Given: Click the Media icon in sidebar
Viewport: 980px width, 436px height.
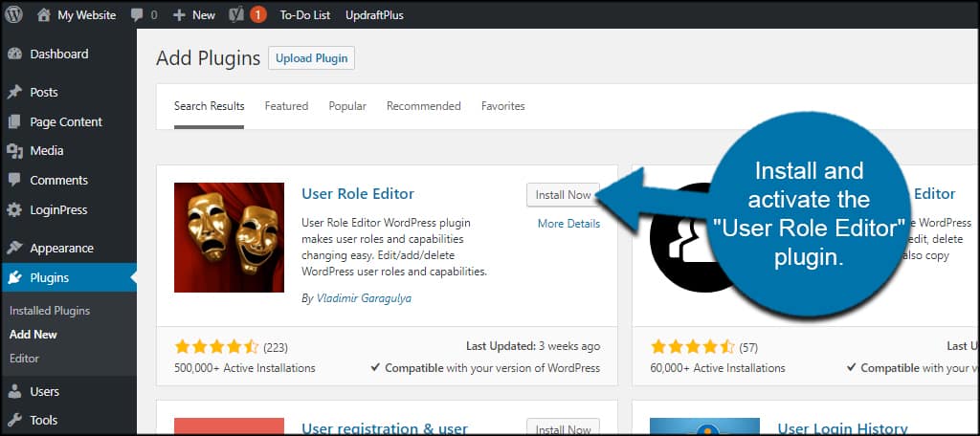Looking at the screenshot, I should [x=15, y=150].
